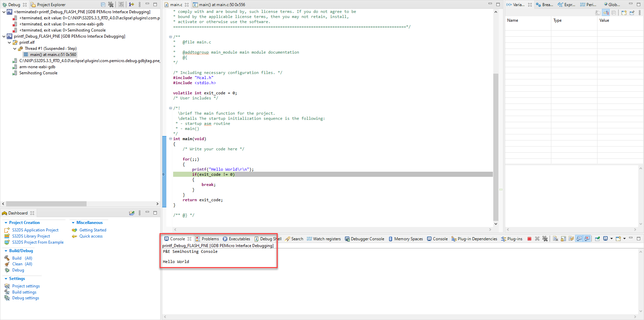The image size is (644, 320).
Task: Toggle Variables view layout tree icon
Action: (606, 13)
